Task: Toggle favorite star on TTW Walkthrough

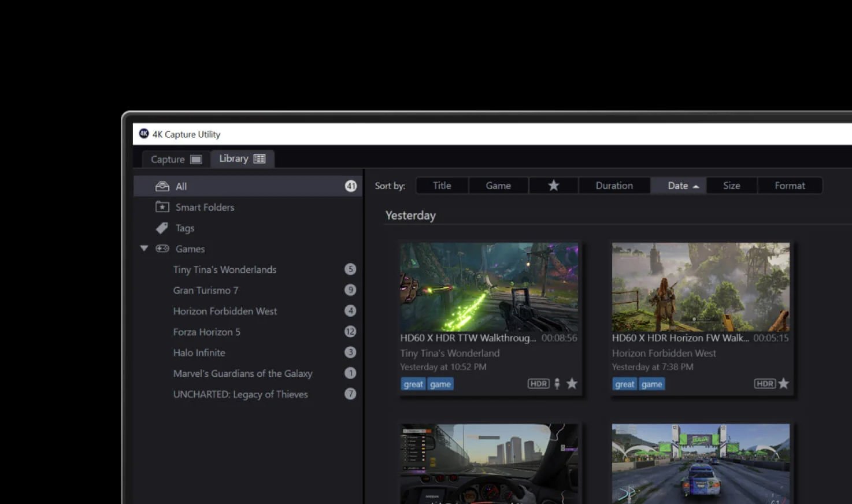Action: click(572, 383)
